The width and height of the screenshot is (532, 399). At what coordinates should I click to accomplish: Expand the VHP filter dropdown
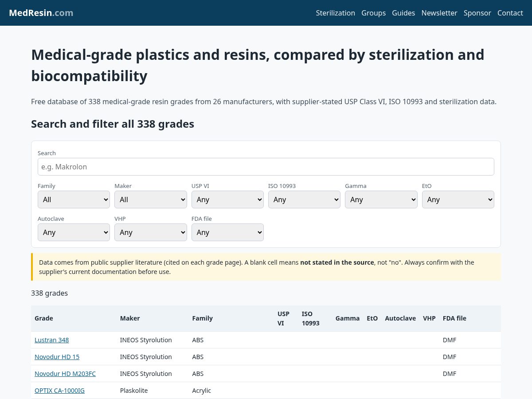tap(151, 232)
